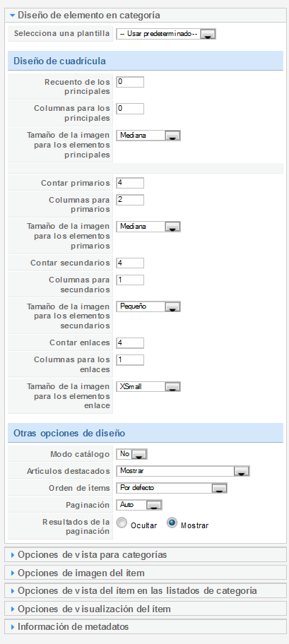Select the Ocultar radio button
The image size is (289, 644).
point(122,523)
